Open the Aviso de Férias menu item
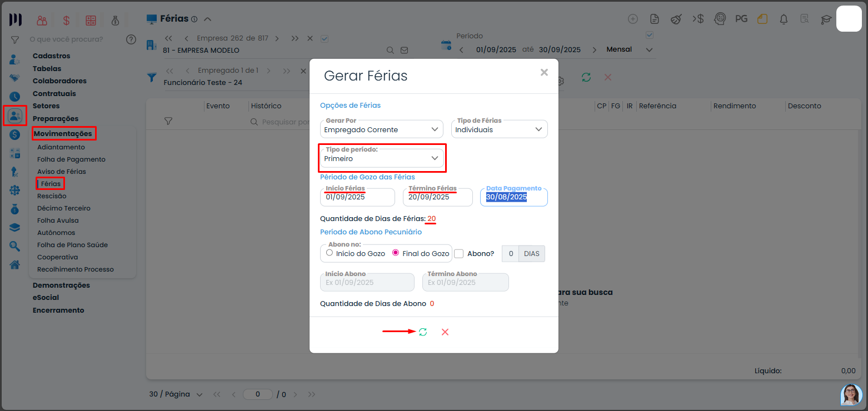The height and width of the screenshot is (411, 868). tap(62, 172)
